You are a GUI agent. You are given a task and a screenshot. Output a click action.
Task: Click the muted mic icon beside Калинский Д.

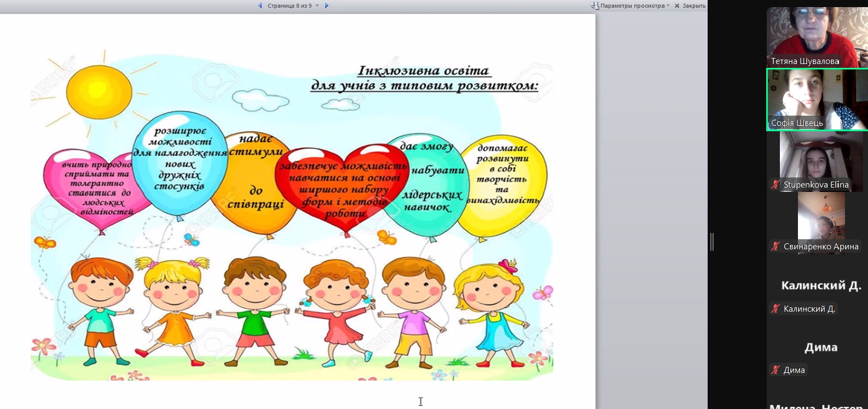point(775,309)
